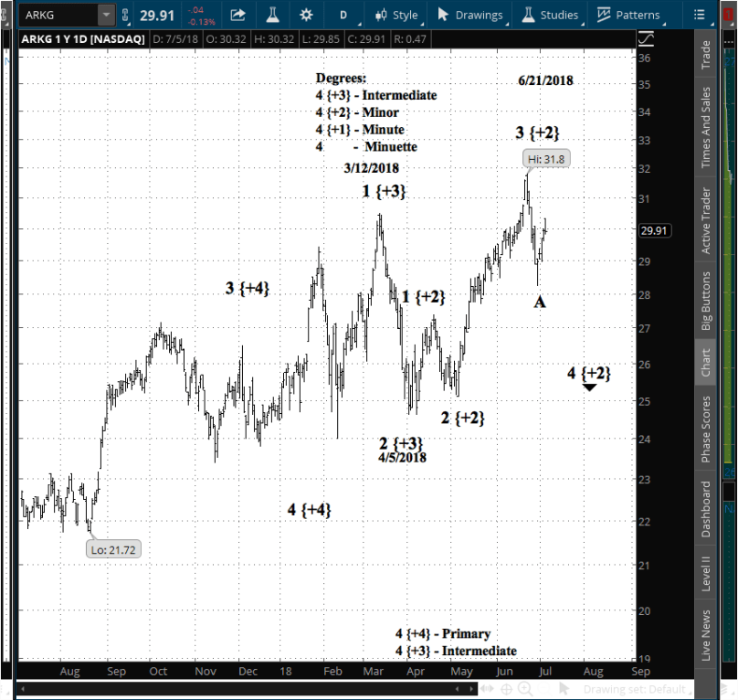The image size is (738, 700).
Task: Open the Style dropdown menu
Action: (x=395, y=15)
